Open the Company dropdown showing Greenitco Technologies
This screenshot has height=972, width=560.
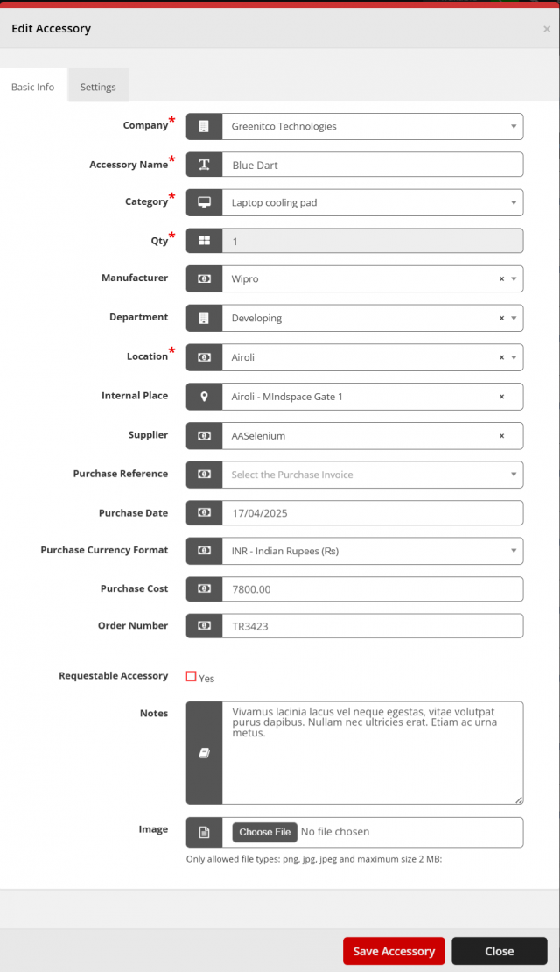coord(372,126)
